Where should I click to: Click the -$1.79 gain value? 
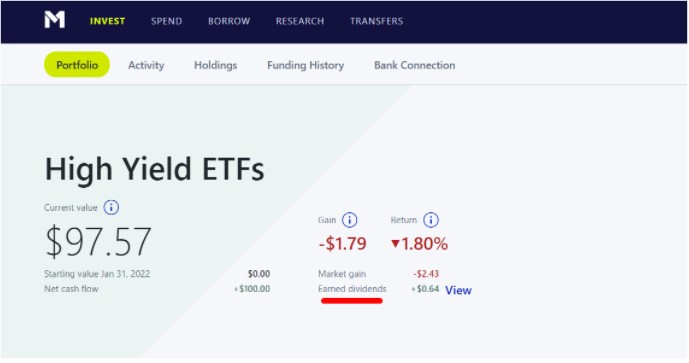342,243
